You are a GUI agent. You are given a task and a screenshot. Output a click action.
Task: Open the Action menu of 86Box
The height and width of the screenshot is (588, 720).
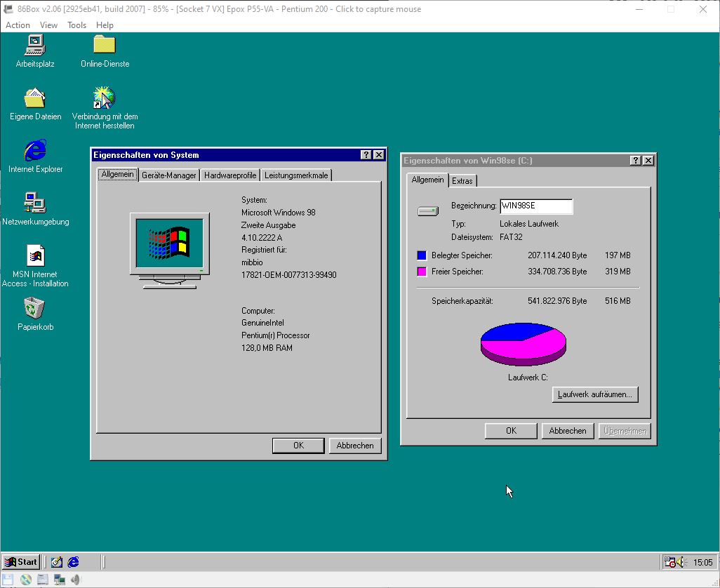[17, 25]
